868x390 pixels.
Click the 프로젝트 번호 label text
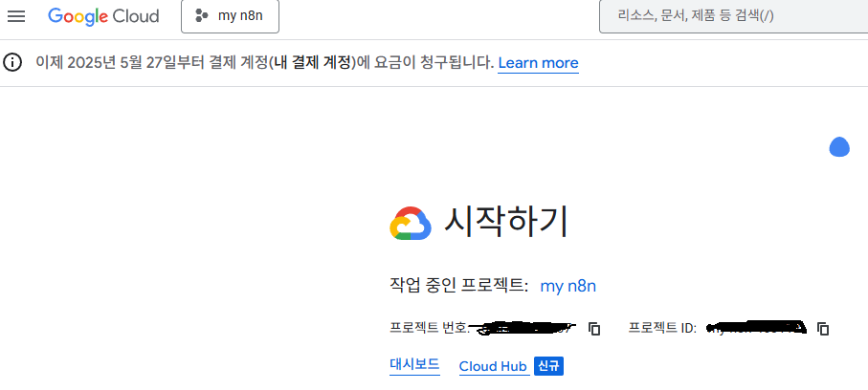pyautogui.click(x=430, y=328)
